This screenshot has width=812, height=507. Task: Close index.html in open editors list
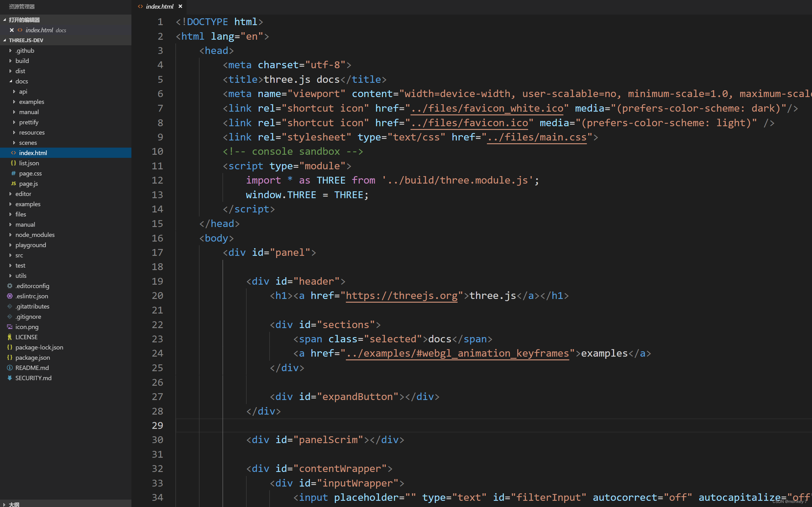pos(12,30)
